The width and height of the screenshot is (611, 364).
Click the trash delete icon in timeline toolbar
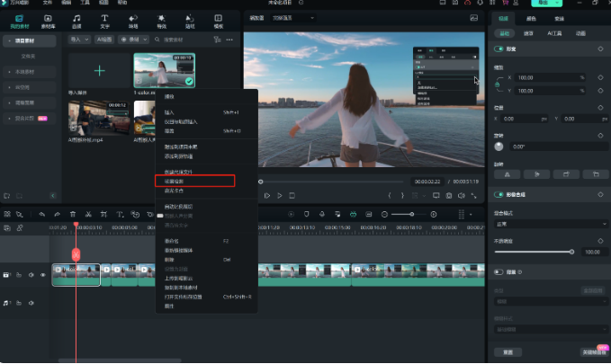(x=72, y=214)
